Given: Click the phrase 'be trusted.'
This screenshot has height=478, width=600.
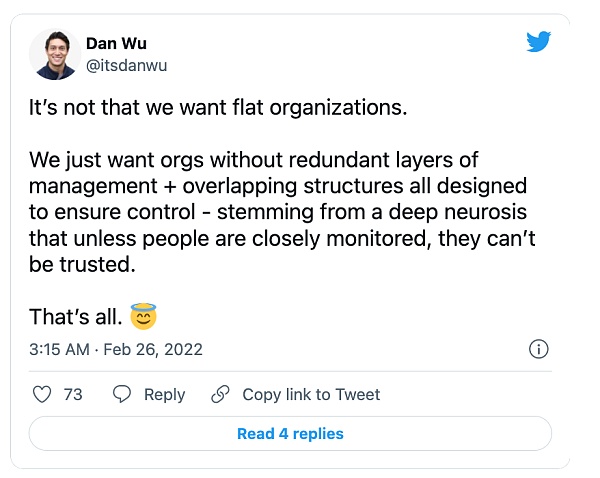Looking at the screenshot, I should point(78,265).
